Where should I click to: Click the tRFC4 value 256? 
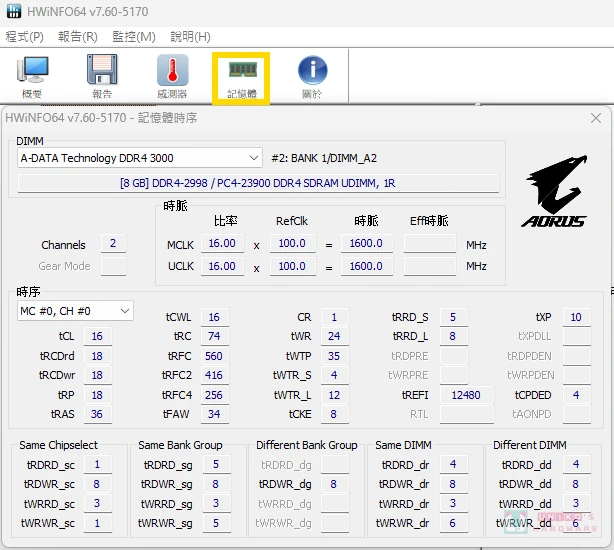[215, 395]
